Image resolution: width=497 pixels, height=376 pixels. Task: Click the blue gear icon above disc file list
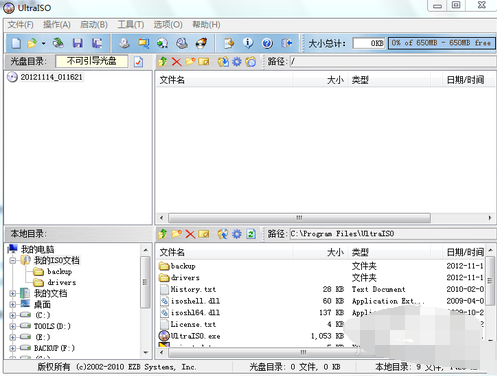click(x=237, y=62)
